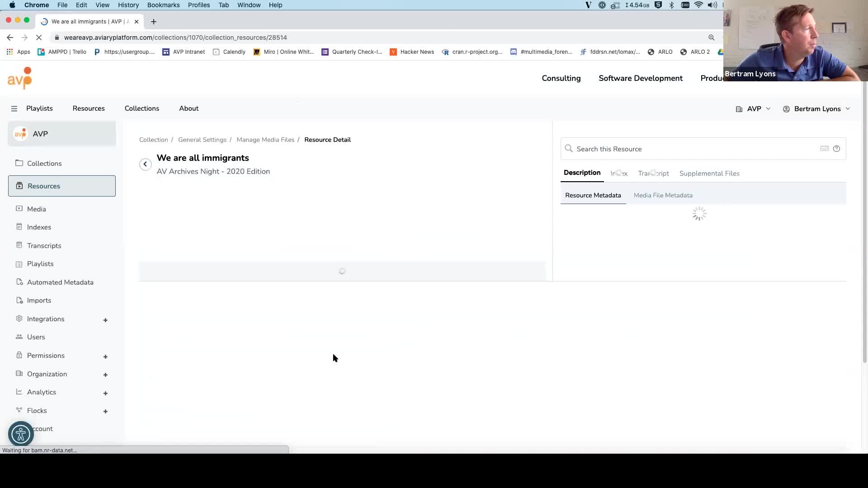Open the Bertram Lyons user dropdown
This screenshot has width=868, height=488.
pos(816,109)
